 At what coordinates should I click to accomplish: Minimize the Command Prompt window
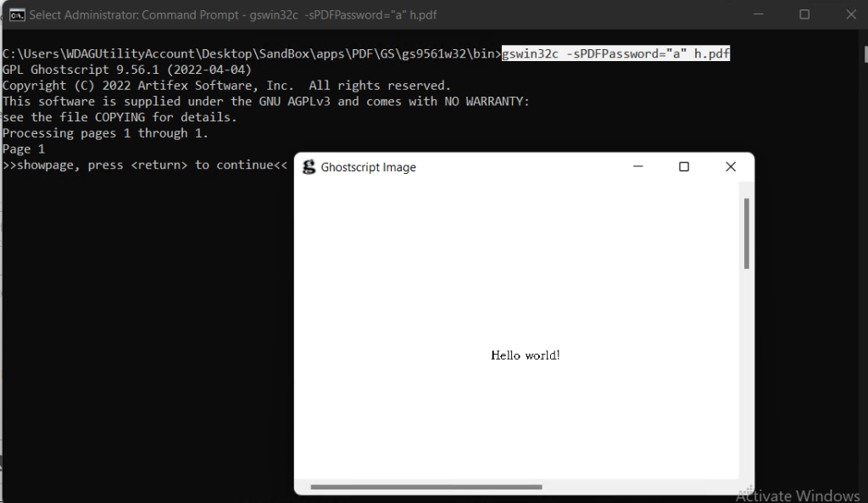759,14
